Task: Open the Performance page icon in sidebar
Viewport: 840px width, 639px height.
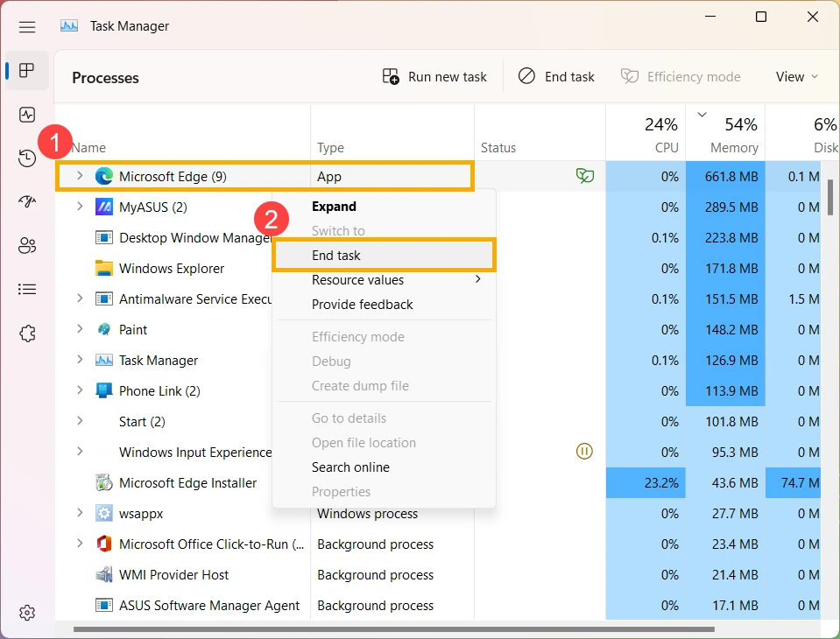Action: [27, 115]
